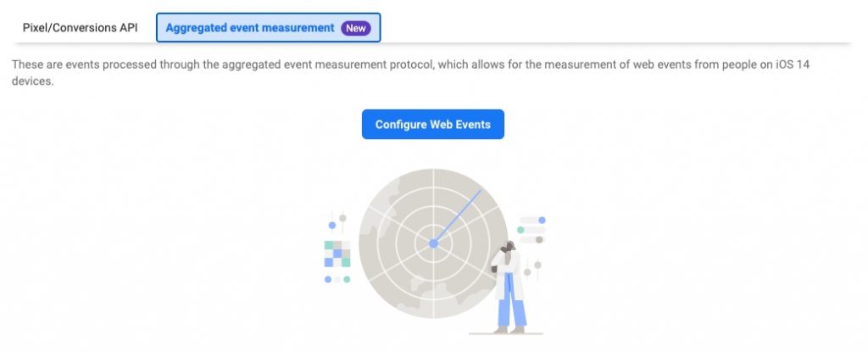Click the white middle dot below the grid
The width and height of the screenshot is (868, 352).
337,279
